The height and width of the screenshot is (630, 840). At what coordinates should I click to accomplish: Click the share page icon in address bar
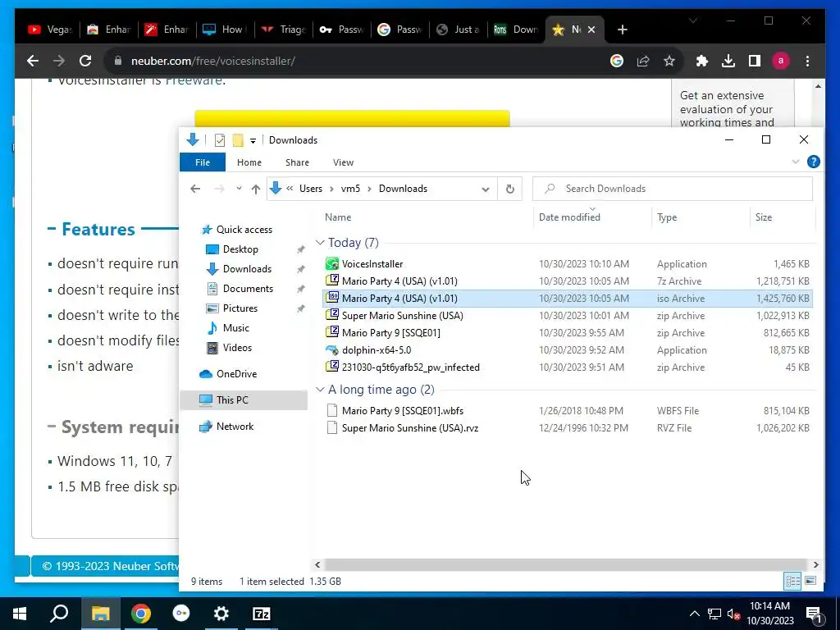point(643,61)
